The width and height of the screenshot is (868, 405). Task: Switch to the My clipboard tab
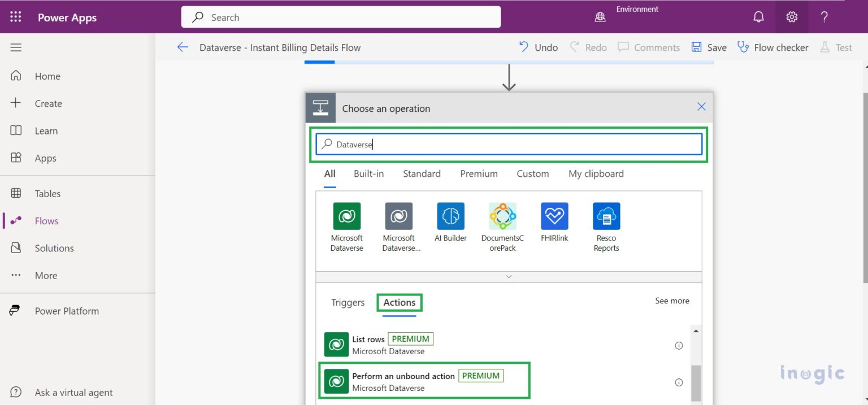(x=596, y=174)
